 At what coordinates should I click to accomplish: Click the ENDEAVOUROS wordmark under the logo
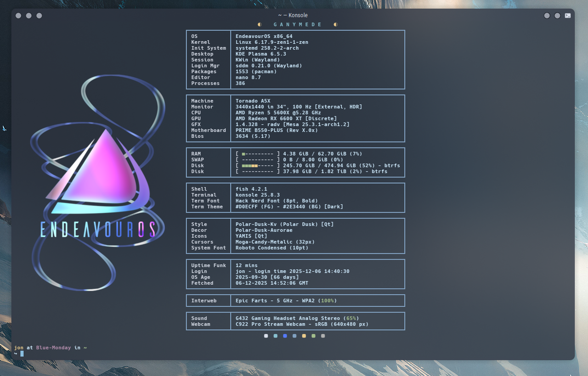click(98, 230)
